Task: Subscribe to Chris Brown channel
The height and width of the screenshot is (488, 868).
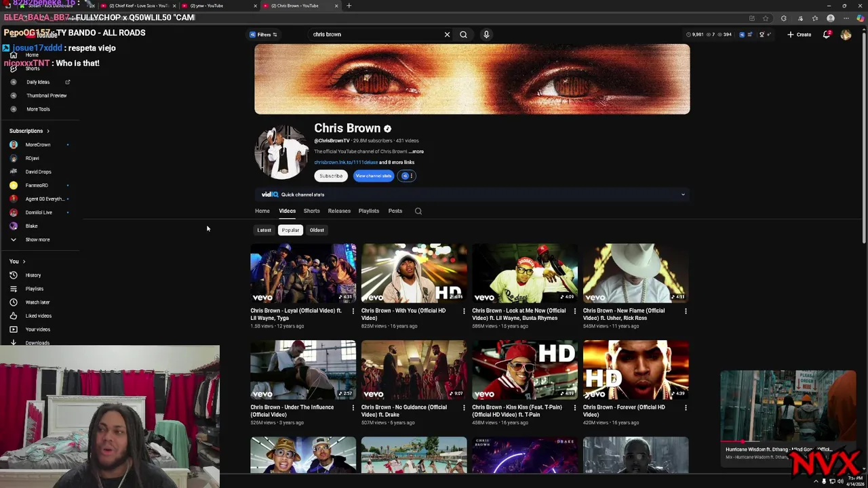Action: (x=331, y=176)
